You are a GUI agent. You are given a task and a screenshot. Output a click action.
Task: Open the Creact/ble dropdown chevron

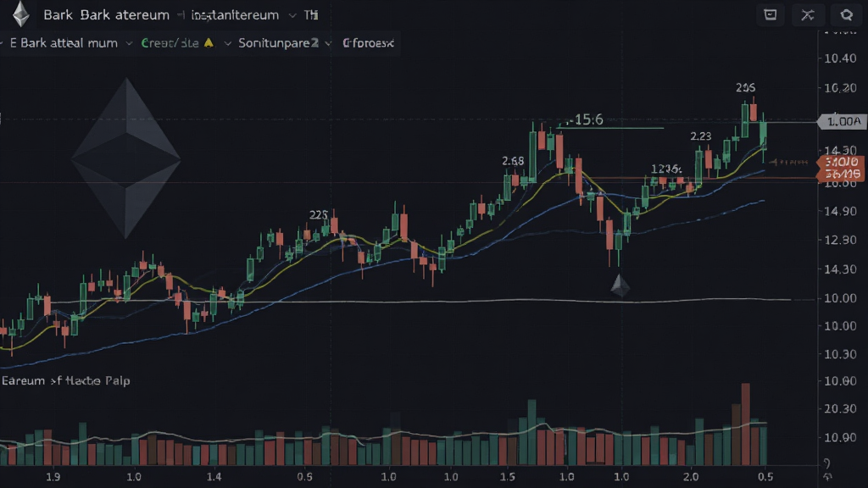(227, 43)
